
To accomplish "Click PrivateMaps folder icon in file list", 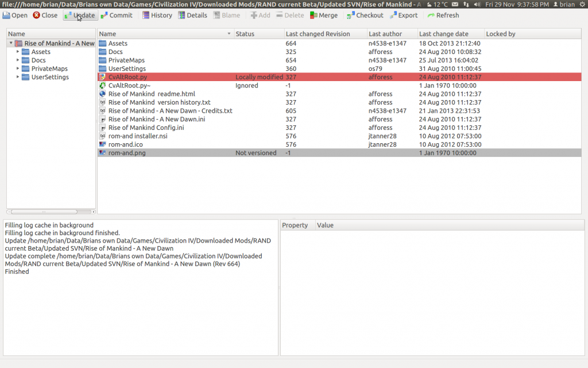I will 102,60.
